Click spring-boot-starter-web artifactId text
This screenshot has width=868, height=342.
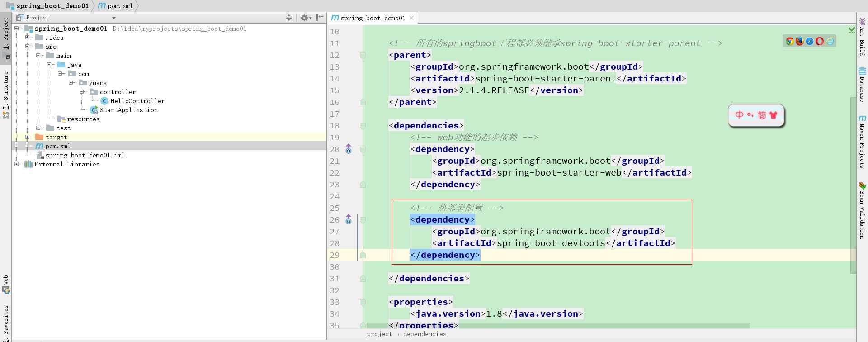coord(559,173)
